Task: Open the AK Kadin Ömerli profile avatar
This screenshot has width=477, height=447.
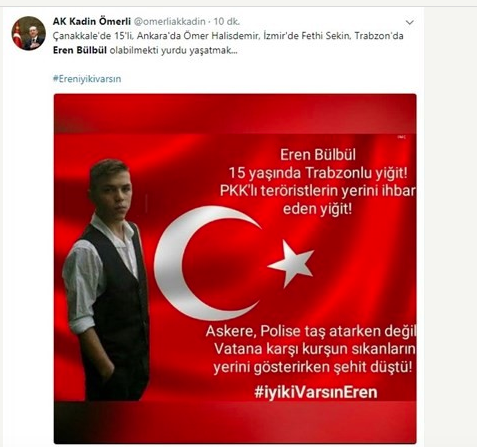Action: coord(28,33)
